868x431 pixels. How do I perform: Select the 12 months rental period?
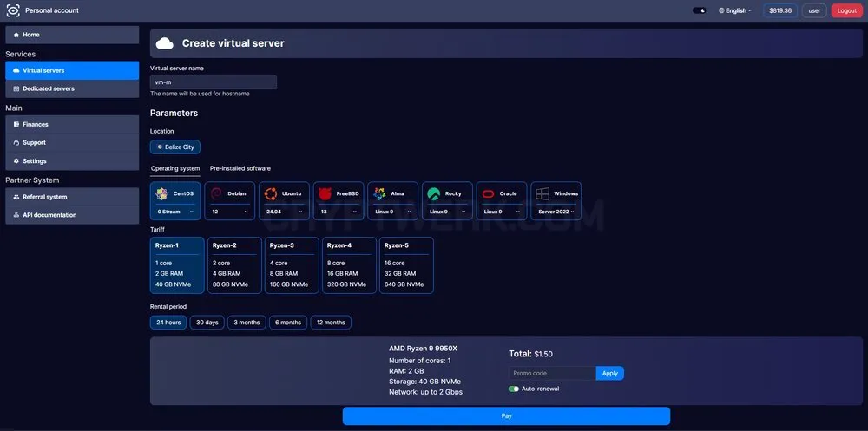331,323
